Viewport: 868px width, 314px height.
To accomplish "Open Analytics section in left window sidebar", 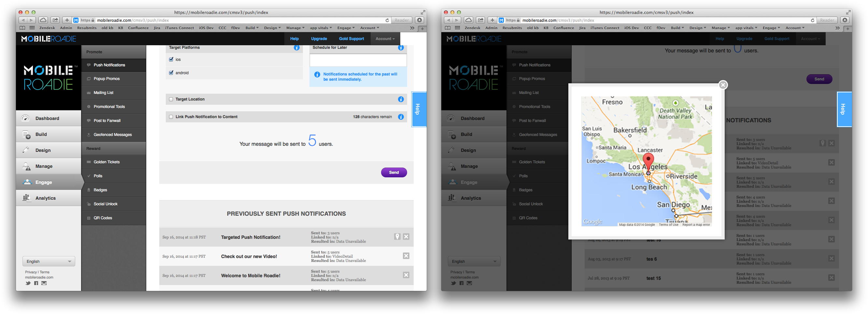I will click(49, 198).
